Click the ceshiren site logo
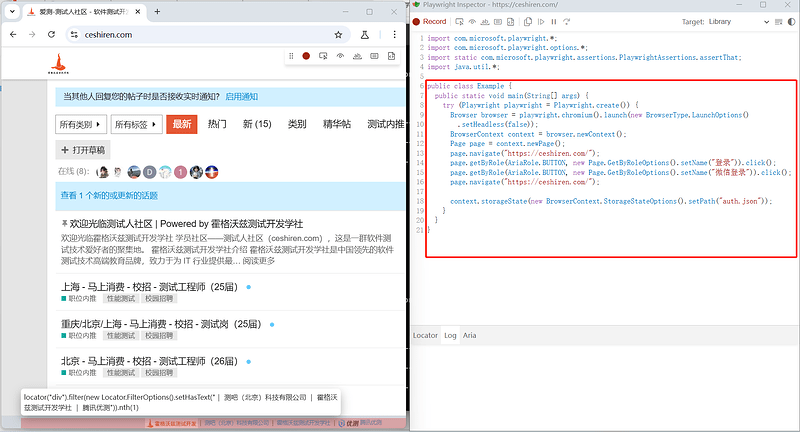The height and width of the screenshot is (432, 800). click(x=58, y=64)
